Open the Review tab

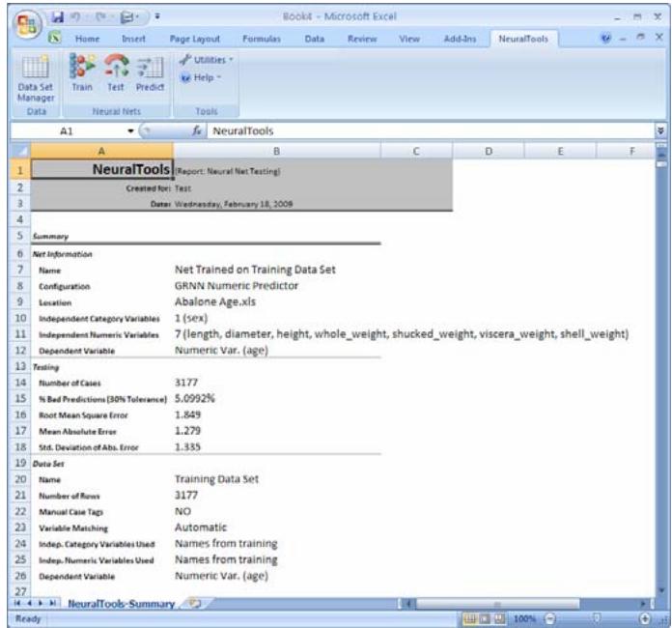[x=362, y=39]
